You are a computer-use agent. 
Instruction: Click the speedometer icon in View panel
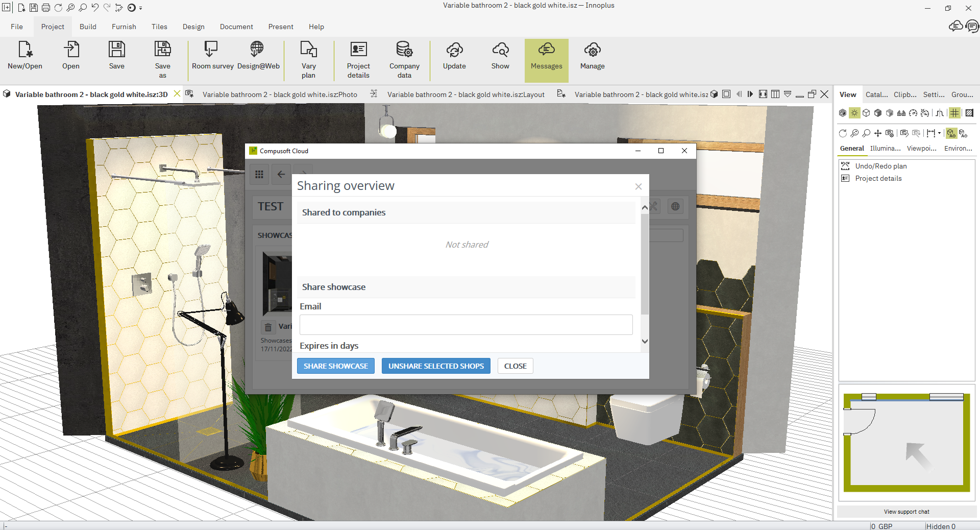tap(913, 113)
